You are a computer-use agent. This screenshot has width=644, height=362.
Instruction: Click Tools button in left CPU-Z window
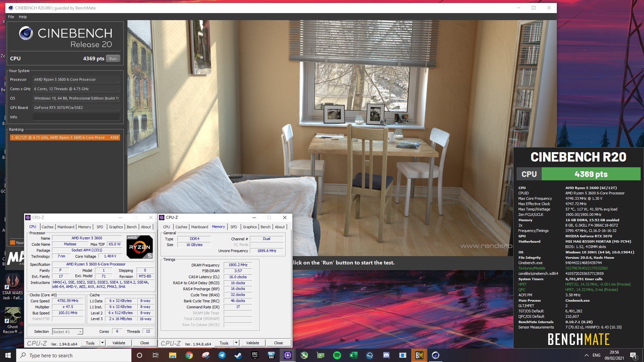(x=90, y=343)
